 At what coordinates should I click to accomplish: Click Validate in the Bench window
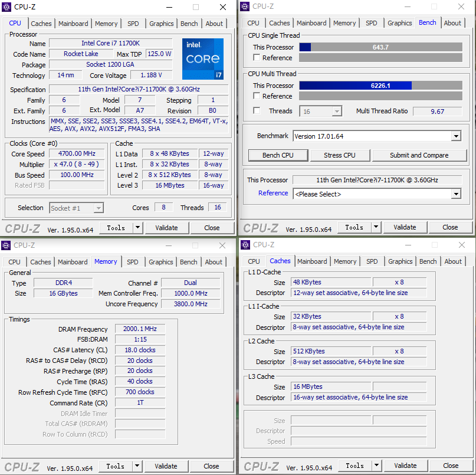[x=405, y=227]
